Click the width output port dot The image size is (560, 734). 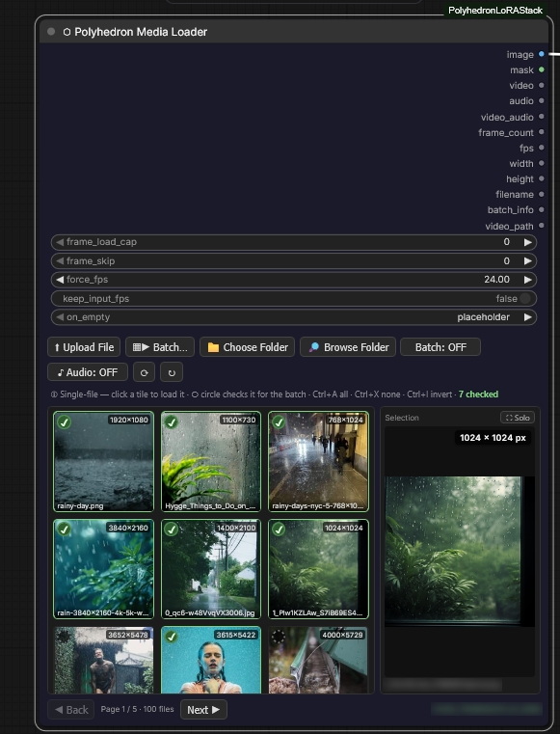(x=542, y=163)
